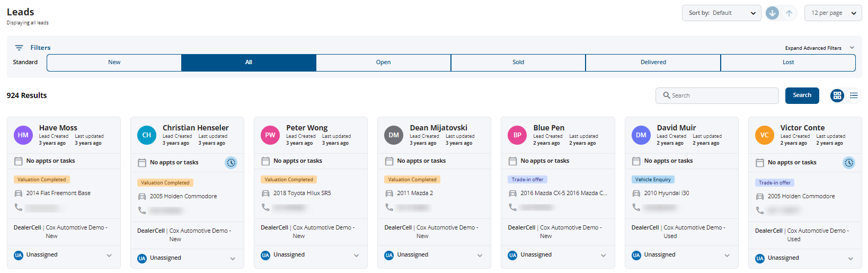This screenshot has height=273, width=868.
Task: Open the Dean Mijatovski lead
Action: pyautogui.click(x=439, y=128)
